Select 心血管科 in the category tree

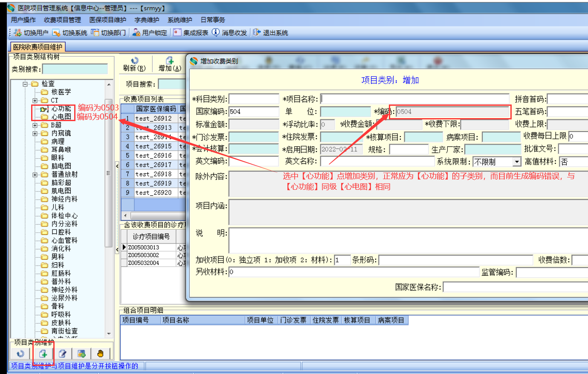pyautogui.click(x=64, y=241)
